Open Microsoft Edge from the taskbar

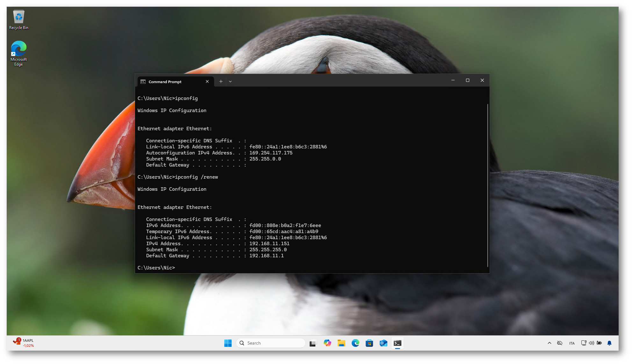pyautogui.click(x=355, y=343)
